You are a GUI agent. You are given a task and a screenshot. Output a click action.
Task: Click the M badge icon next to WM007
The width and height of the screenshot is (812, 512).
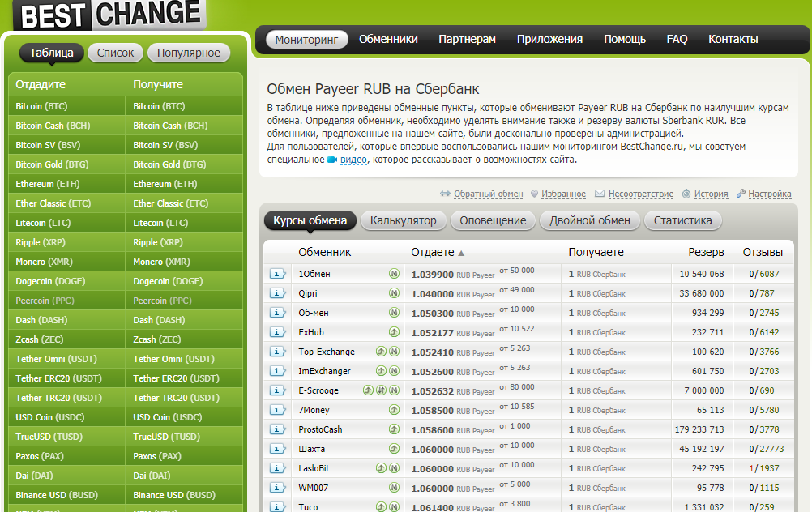coord(394,487)
